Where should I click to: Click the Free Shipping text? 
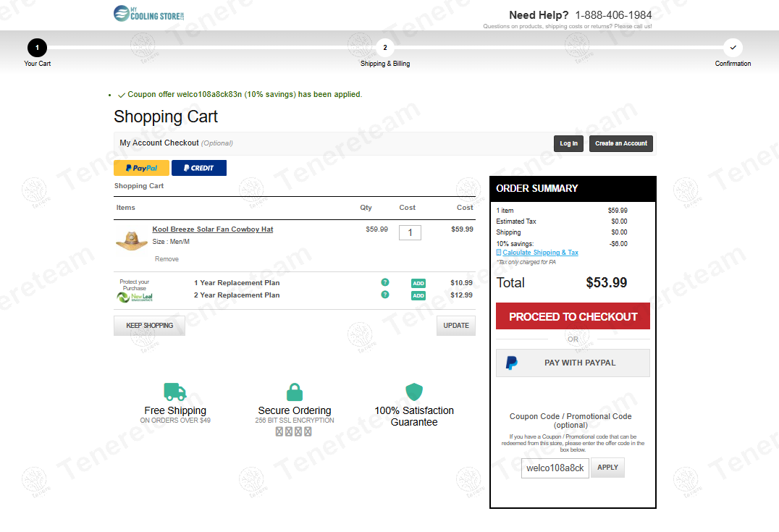click(x=175, y=410)
